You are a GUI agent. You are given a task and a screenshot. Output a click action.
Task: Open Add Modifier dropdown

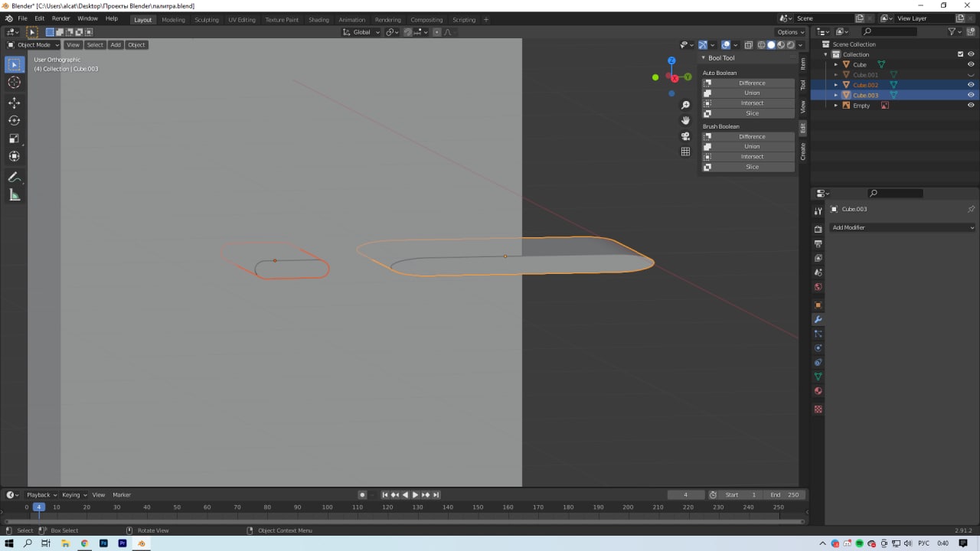point(903,227)
